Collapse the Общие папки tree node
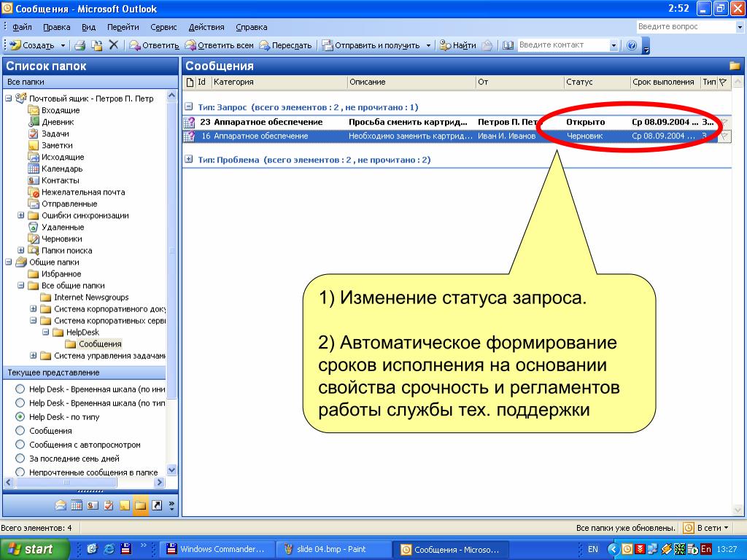This screenshot has height=560, width=747. [8, 262]
